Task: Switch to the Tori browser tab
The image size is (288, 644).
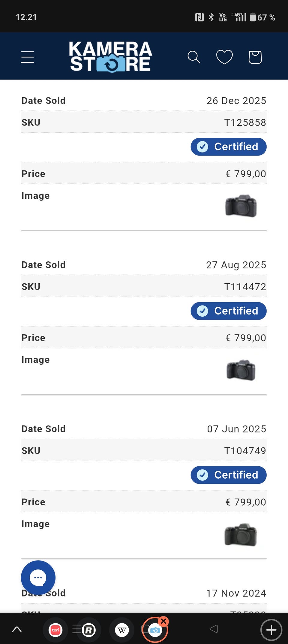Action: click(55, 630)
